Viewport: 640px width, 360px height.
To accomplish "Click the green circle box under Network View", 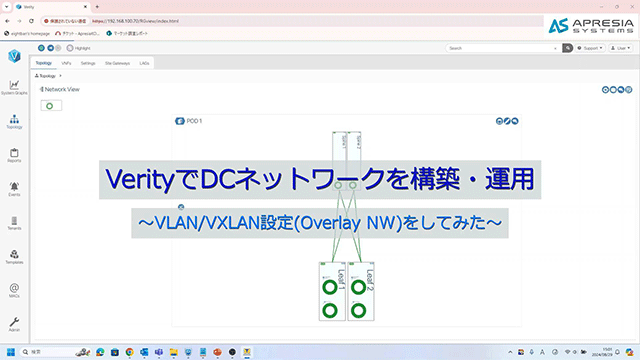I will click(51, 106).
